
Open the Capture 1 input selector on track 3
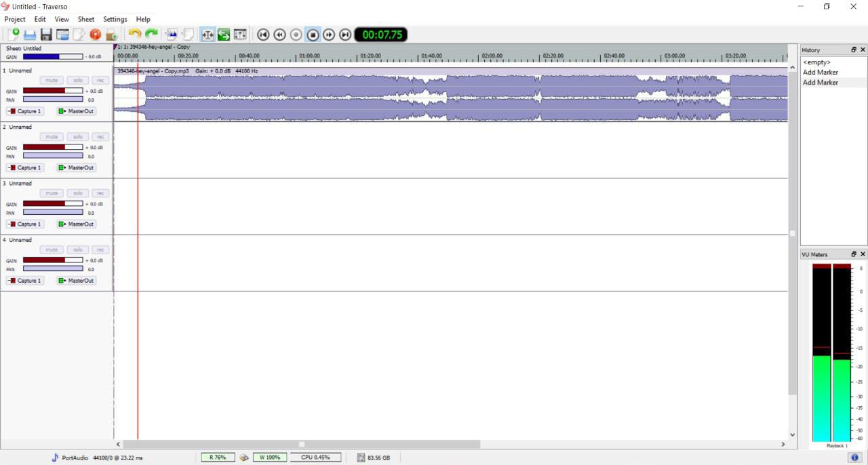tap(25, 224)
